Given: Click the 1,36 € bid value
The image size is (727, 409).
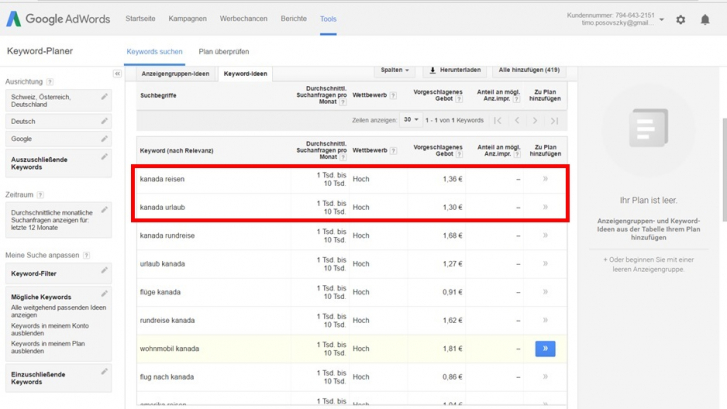Looking at the screenshot, I should pyautogui.click(x=452, y=179).
